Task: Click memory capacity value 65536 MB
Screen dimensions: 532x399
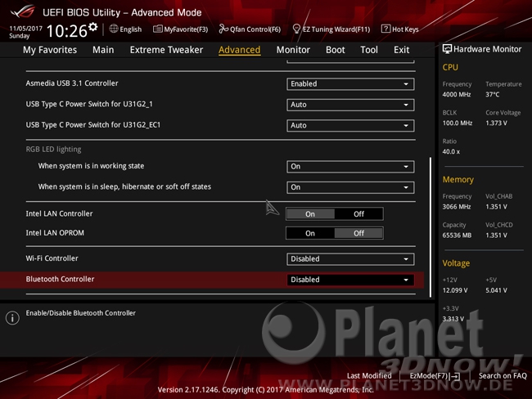Action: coord(457,235)
